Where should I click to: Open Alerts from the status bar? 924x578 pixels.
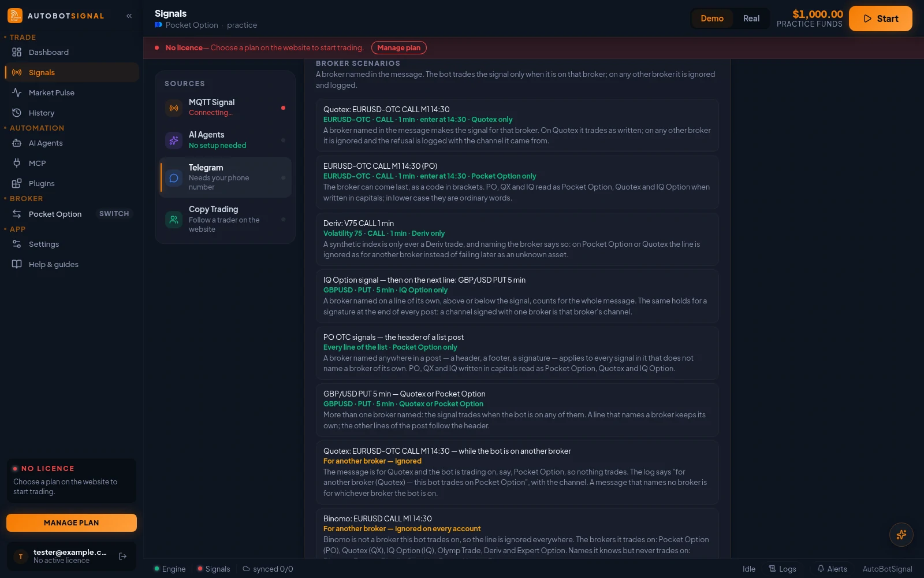[832, 569]
